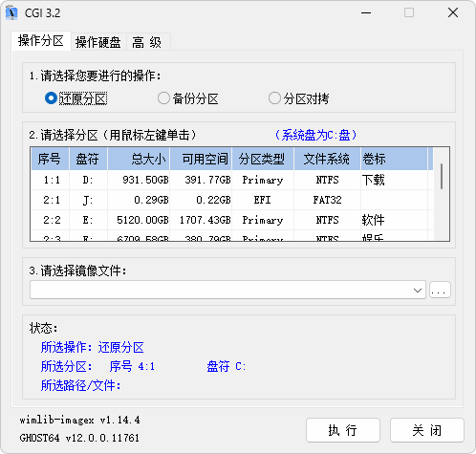Click the CGI app icon in title bar
Viewport: 476px width, 454px height.
(x=11, y=12)
